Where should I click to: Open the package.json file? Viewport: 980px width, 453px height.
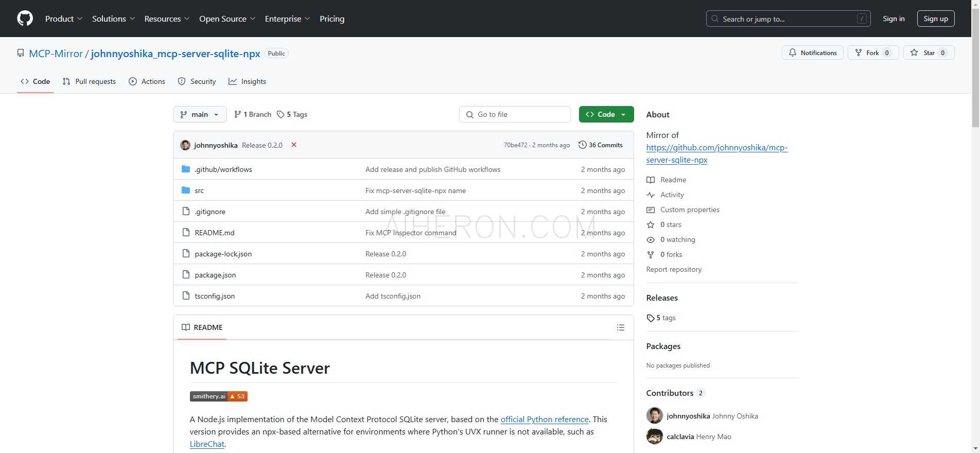pyautogui.click(x=215, y=275)
